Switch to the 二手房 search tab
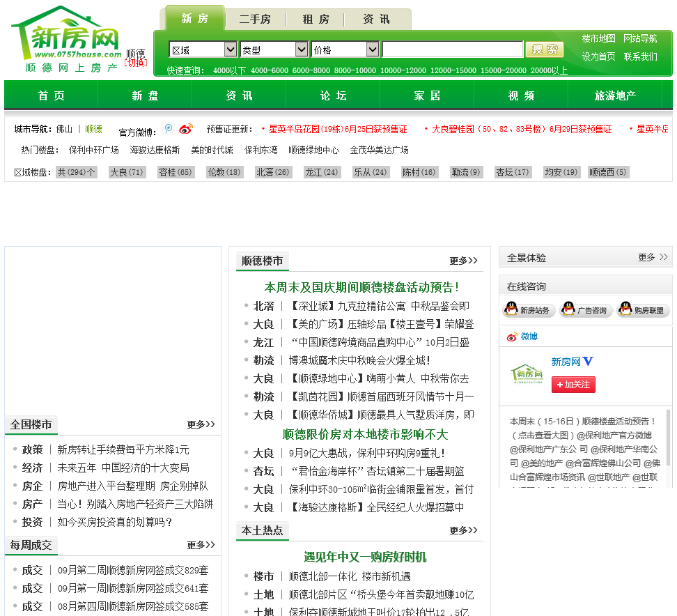The width and height of the screenshot is (677, 616). 255,20
